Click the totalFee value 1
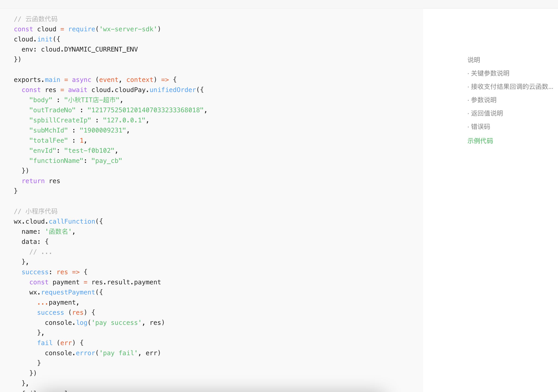Image resolution: width=558 pixels, height=392 pixels. point(82,141)
